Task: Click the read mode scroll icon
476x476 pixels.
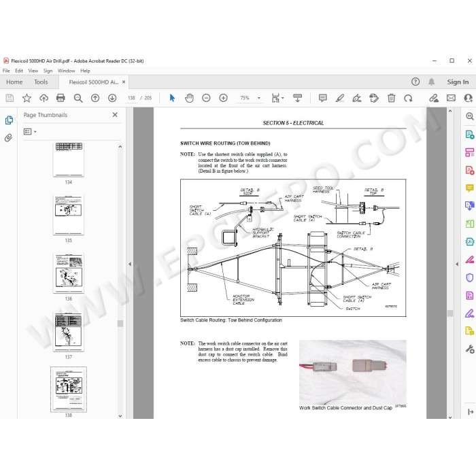Action: pos(298,98)
